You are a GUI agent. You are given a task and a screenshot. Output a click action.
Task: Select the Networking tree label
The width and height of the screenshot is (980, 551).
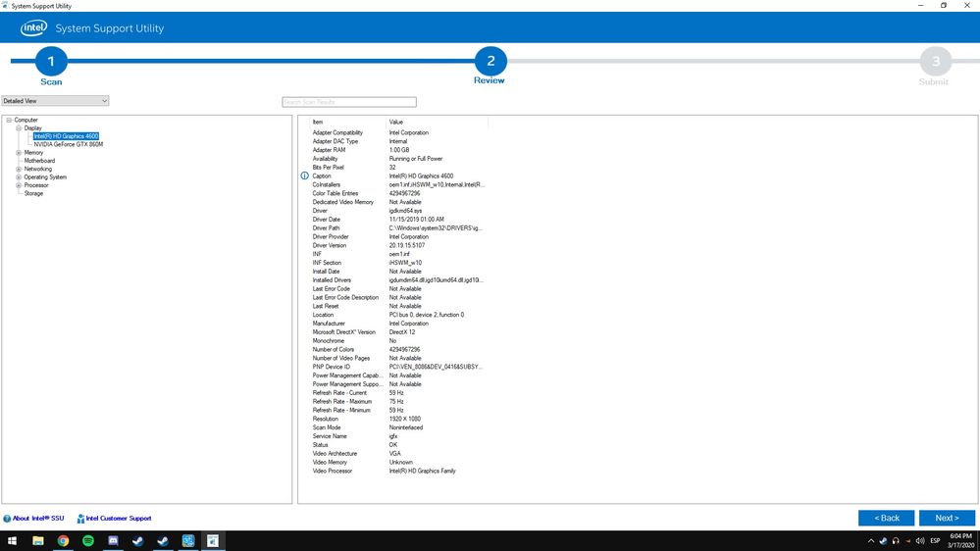(x=38, y=170)
